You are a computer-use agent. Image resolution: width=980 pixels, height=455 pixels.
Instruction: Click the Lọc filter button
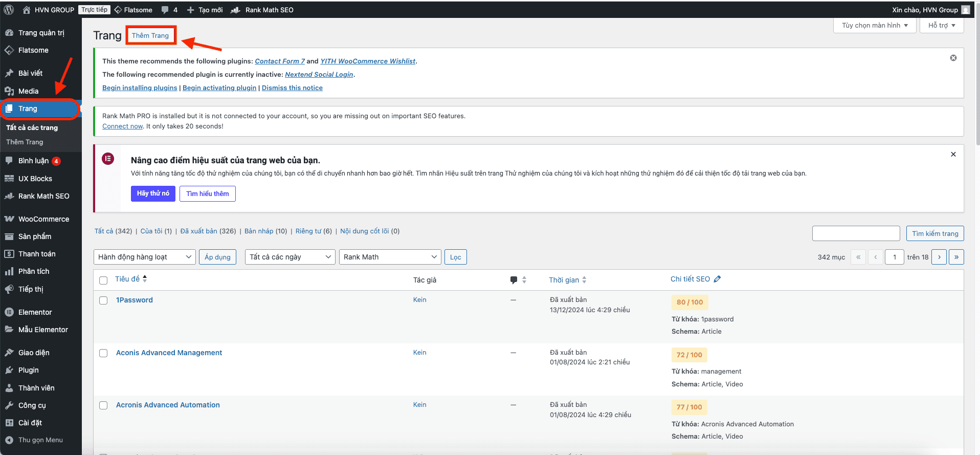(456, 257)
